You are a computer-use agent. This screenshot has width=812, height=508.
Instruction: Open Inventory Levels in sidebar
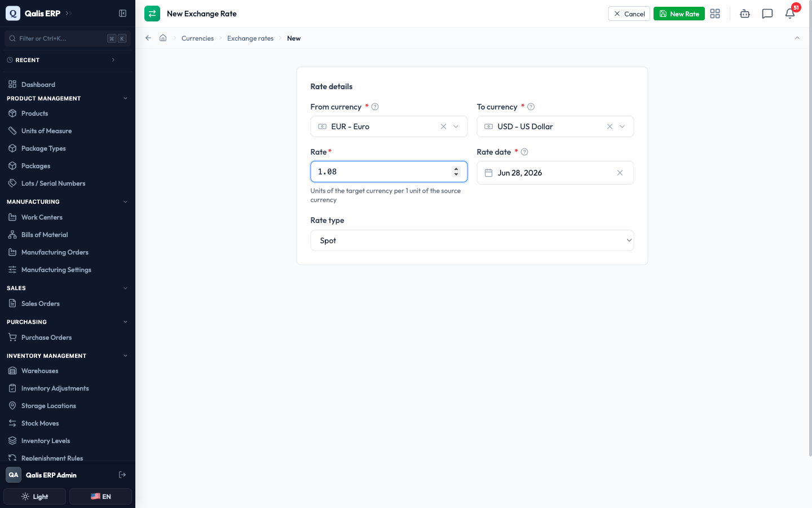68,441
